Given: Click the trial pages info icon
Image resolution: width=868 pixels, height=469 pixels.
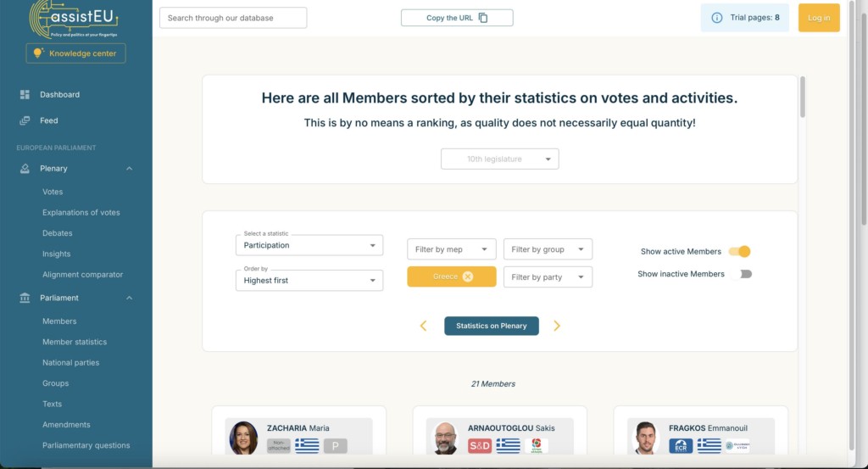Looking at the screenshot, I should coord(716,18).
